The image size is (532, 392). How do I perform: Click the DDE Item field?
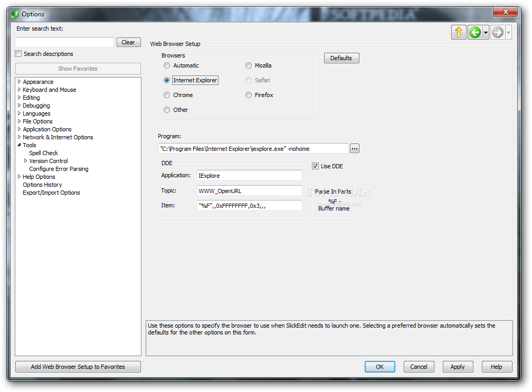(249, 205)
